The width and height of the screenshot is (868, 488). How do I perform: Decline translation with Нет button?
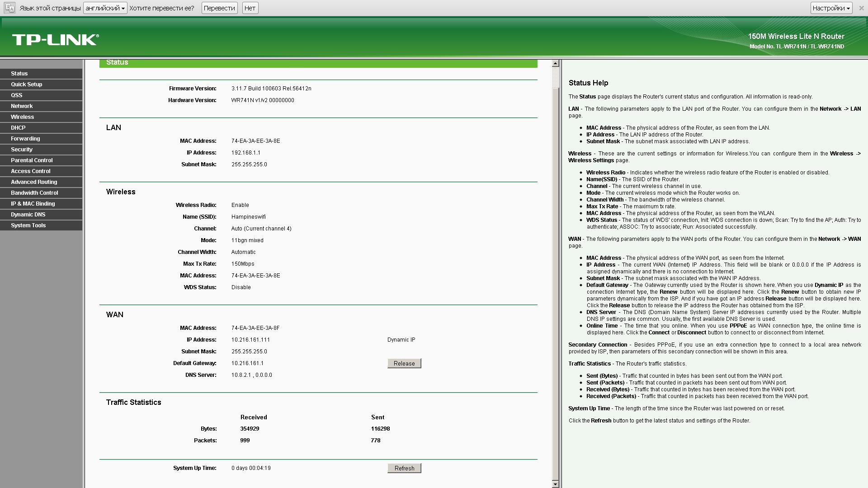click(250, 8)
